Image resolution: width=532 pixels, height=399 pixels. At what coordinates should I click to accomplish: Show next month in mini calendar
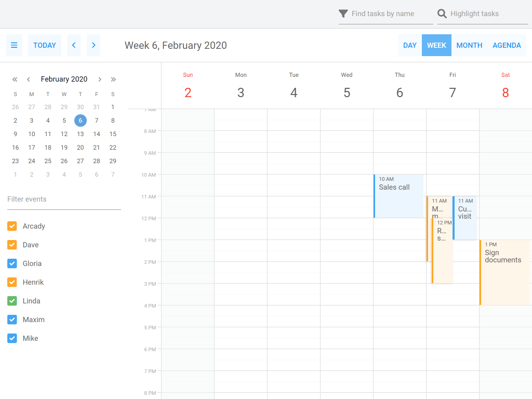point(100,79)
